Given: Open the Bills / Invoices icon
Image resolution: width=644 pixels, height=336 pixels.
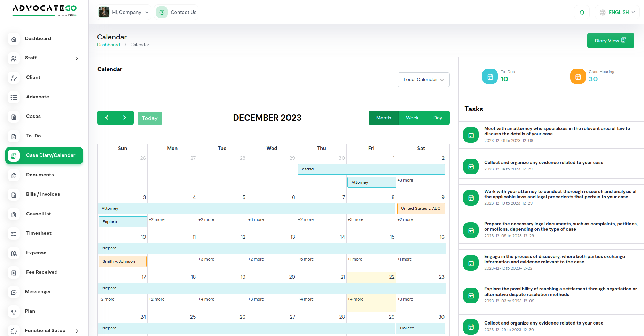Looking at the screenshot, I should [14, 195].
